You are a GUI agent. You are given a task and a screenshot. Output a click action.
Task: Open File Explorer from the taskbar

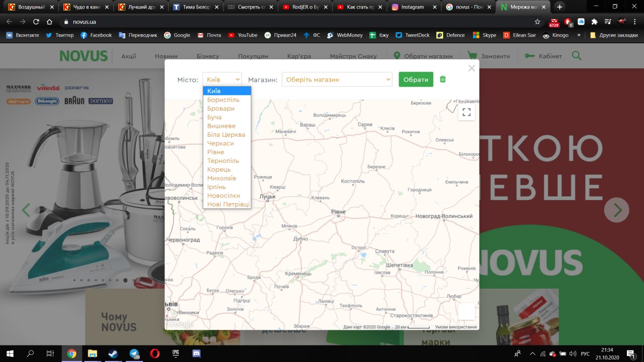(92, 353)
